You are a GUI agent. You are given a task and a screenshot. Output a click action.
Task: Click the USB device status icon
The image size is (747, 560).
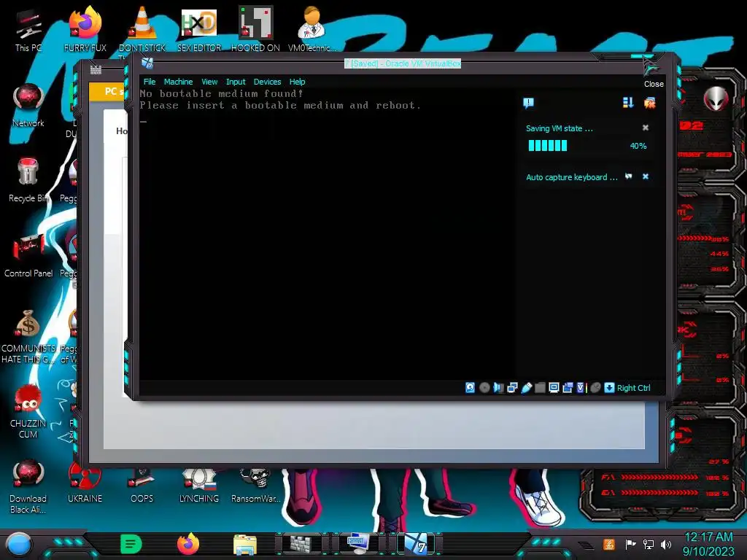(526, 388)
